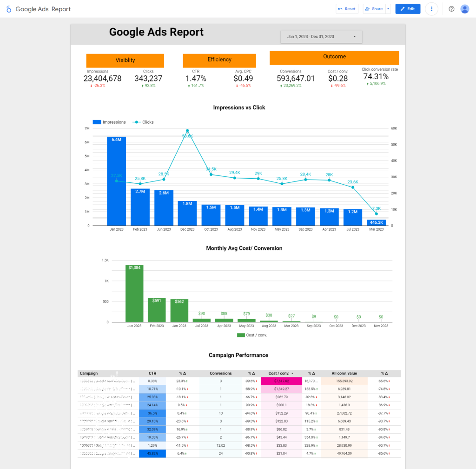Screen dimensions: 476x469
Task: Select the Jul 2023 green bar labeled $90
Action: pyautogui.click(x=202, y=320)
